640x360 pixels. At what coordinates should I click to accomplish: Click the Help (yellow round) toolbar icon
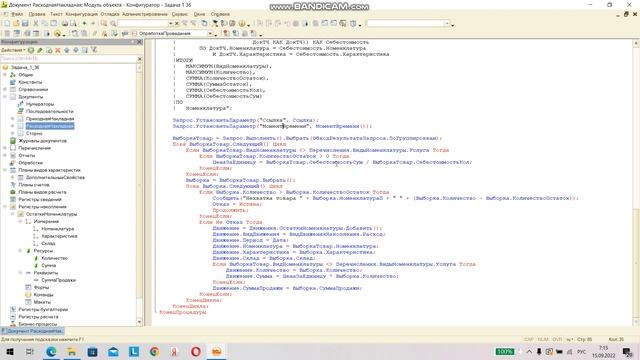pos(242,23)
